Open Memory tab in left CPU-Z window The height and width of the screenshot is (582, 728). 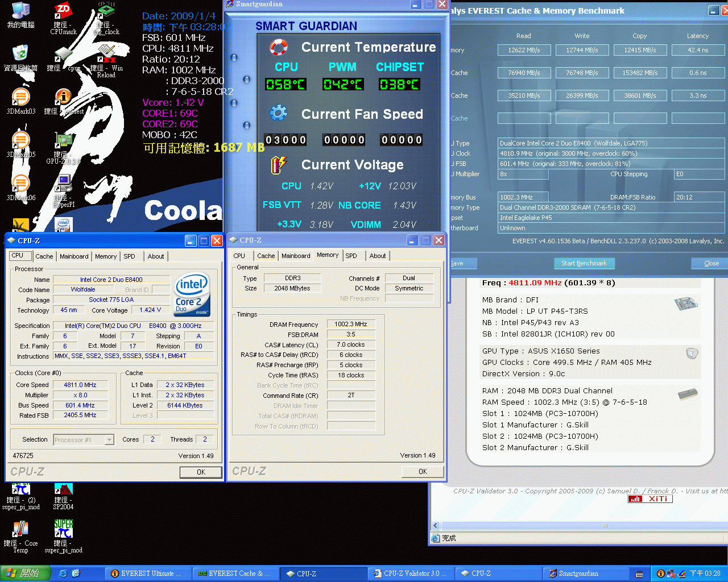(106, 256)
